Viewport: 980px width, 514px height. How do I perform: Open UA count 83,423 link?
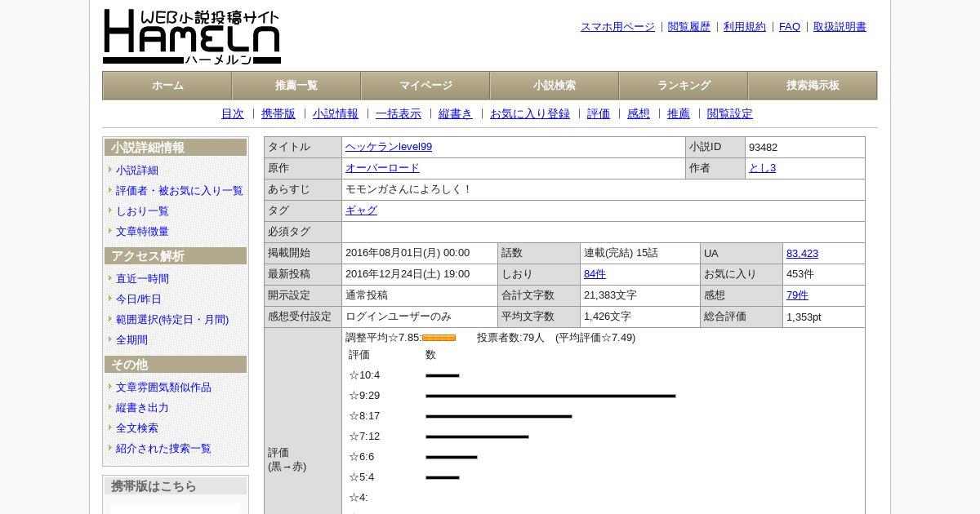click(x=802, y=253)
